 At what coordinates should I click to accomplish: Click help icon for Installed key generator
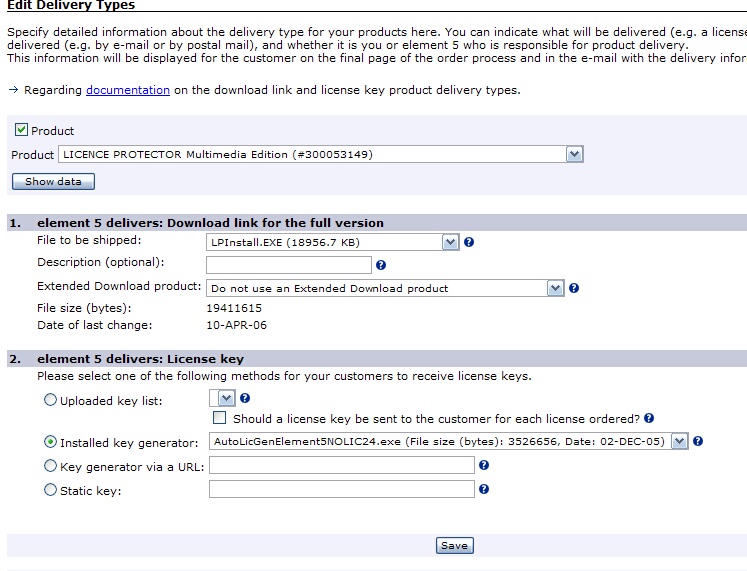click(698, 441)
